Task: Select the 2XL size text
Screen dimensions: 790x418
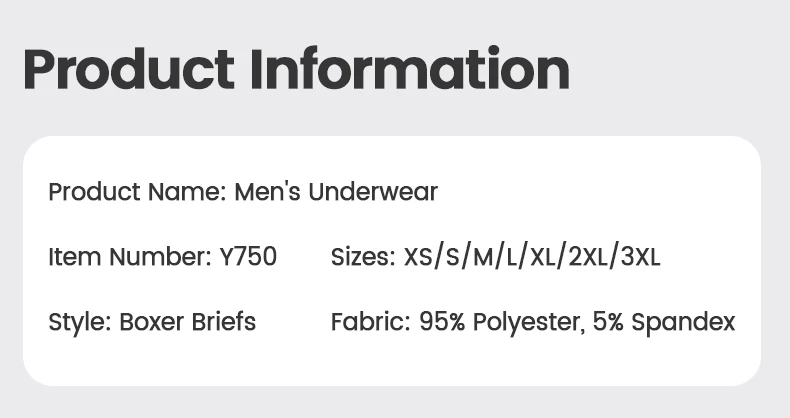Action: (x=588, y=257)
